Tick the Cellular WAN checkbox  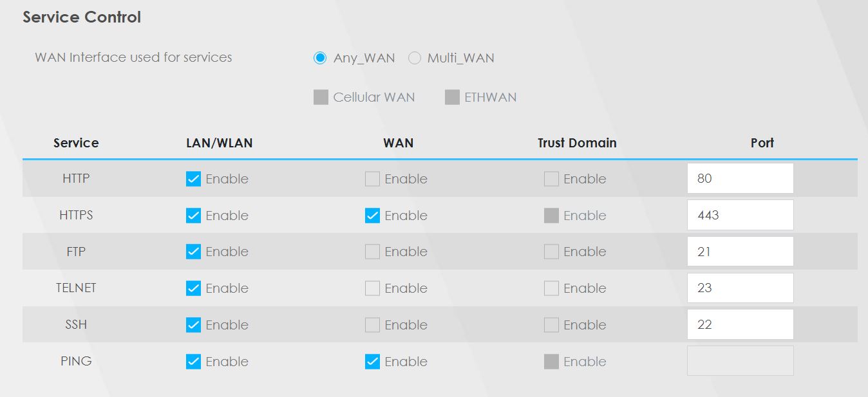pos(321,98)
